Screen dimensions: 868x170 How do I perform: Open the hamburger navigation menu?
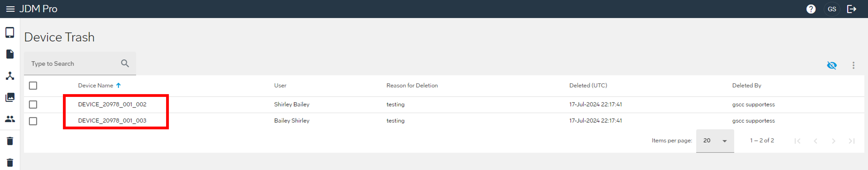10,9
